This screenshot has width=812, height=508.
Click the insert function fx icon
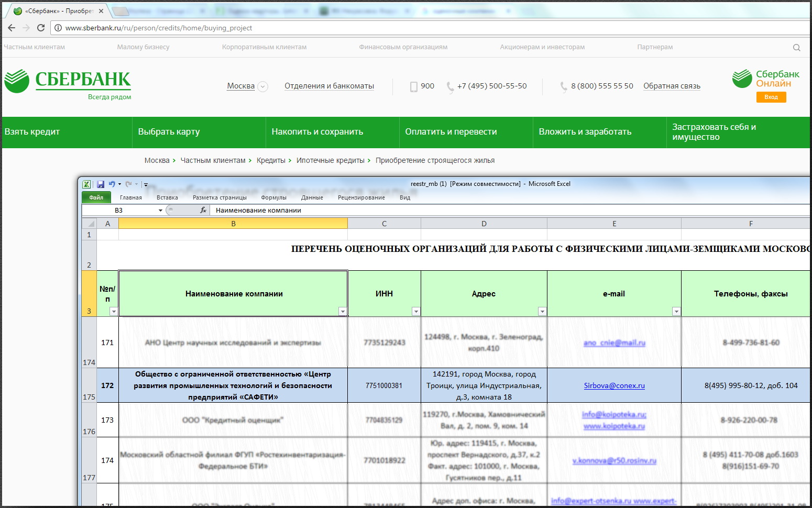(x=203, y=210)
